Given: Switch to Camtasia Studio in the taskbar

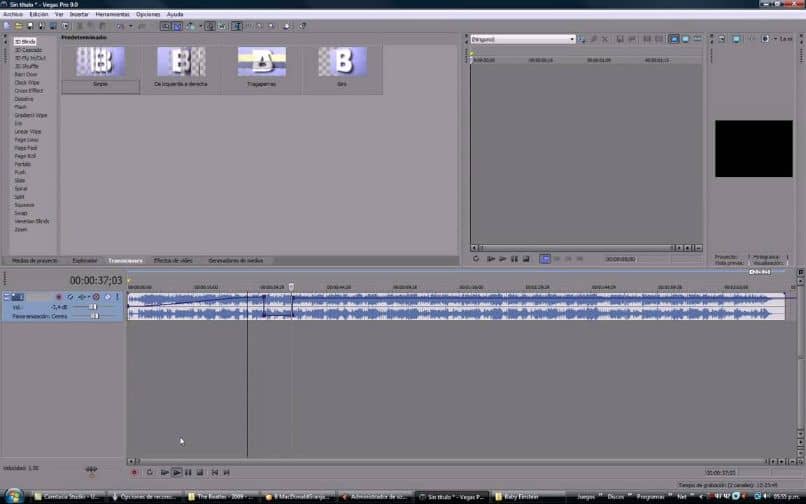Looking at the screenshot, I should pos(67,497).
